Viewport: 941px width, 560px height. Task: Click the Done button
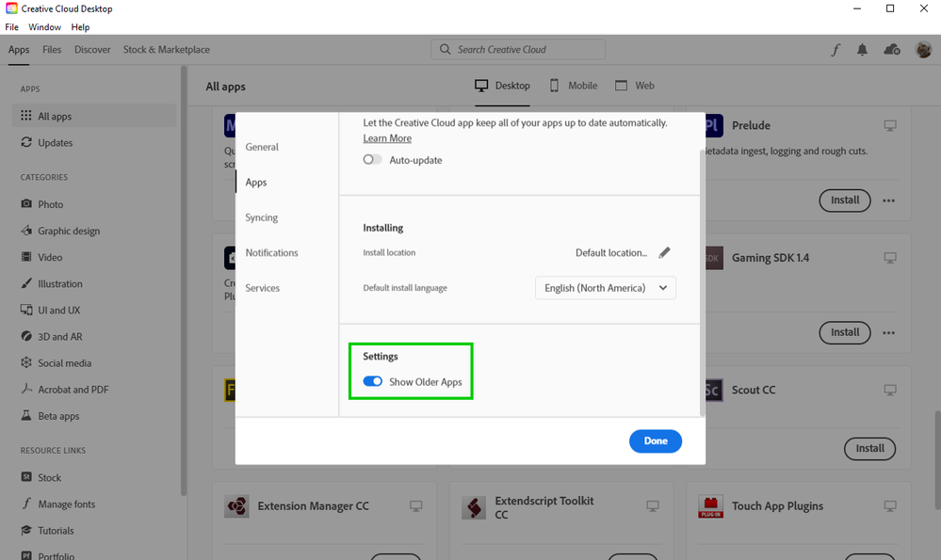(656, 441)
